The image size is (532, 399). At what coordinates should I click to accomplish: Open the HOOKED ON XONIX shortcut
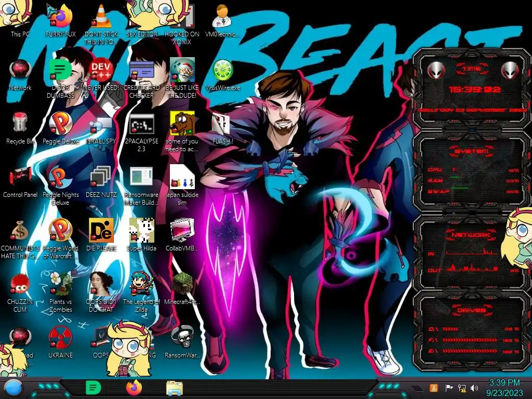coord(182,17)
